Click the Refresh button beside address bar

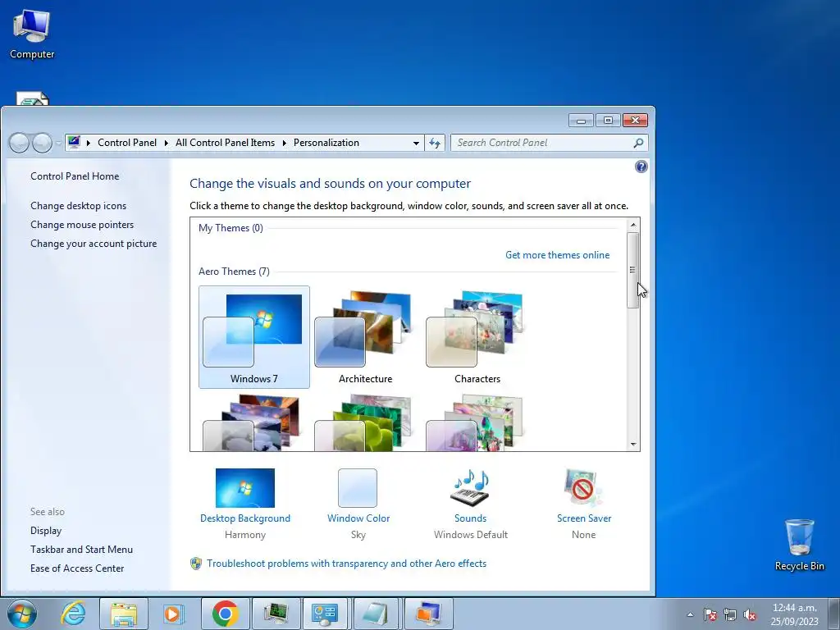(435, 143)
